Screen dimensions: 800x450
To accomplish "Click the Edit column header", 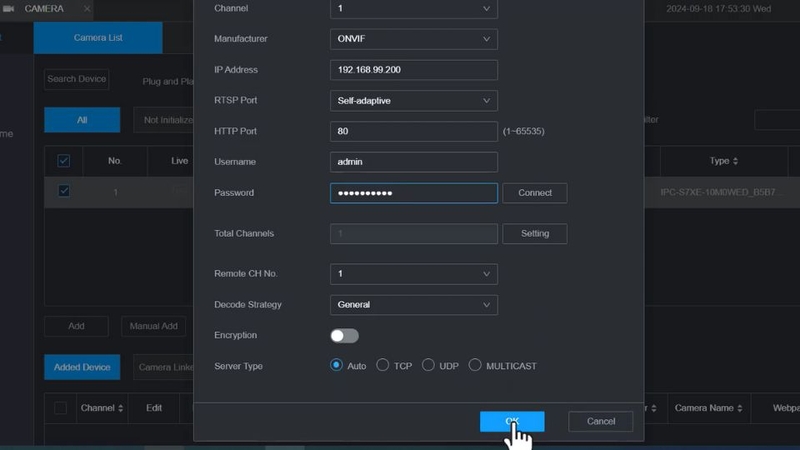I will coord(154,408).
